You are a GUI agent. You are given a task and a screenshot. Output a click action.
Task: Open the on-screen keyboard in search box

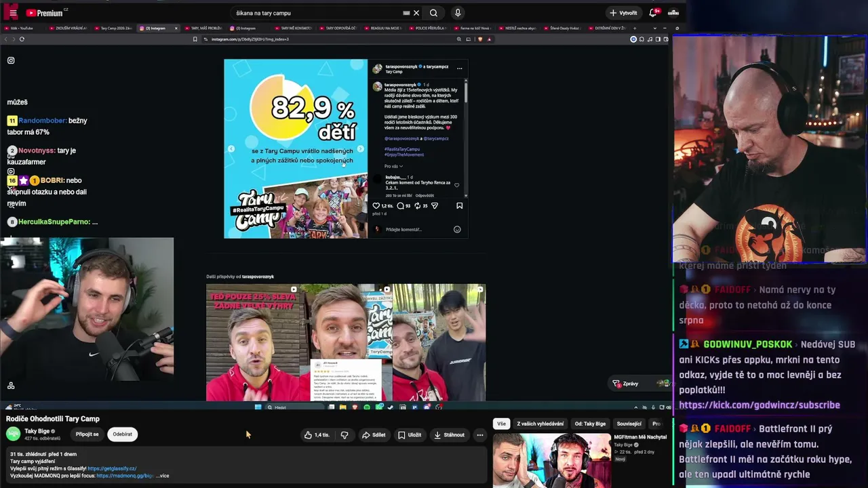pos(406,13)
